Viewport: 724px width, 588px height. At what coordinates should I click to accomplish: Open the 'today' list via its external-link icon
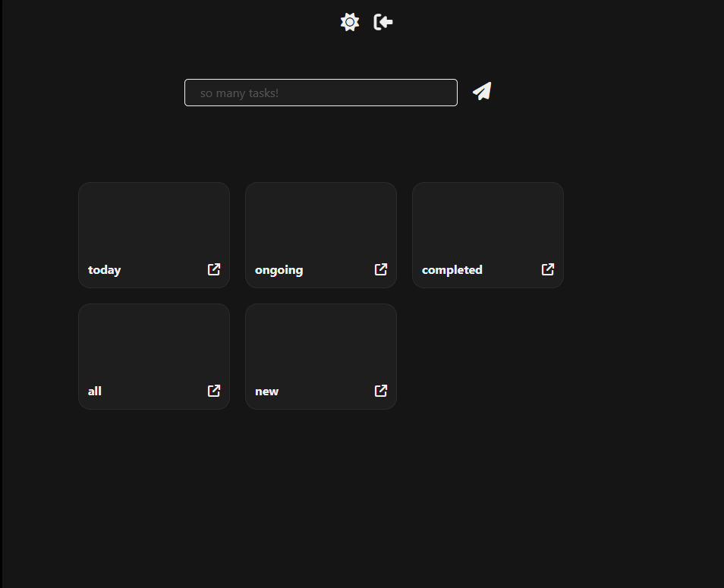[214, 269]
